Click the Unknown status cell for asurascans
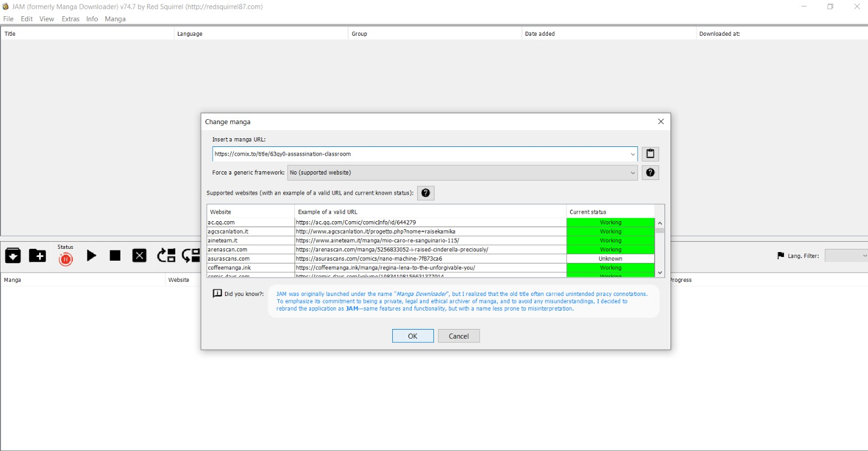 tap(610, 259)
